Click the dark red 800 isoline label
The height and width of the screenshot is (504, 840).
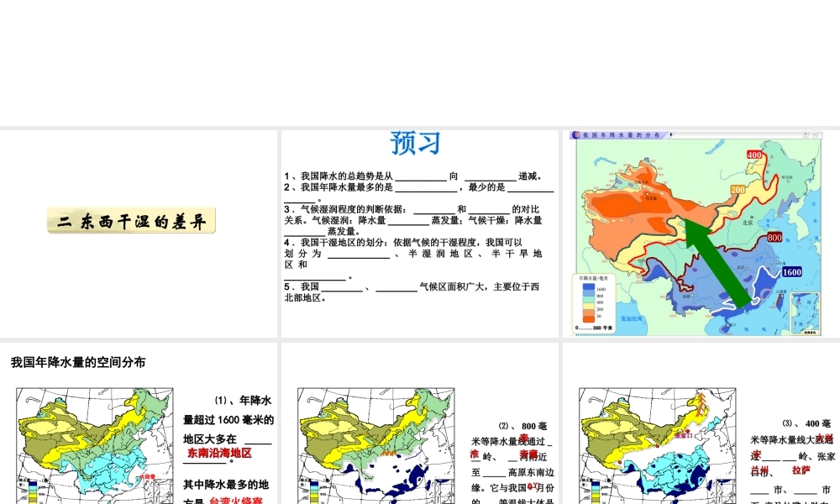point(774,237)
